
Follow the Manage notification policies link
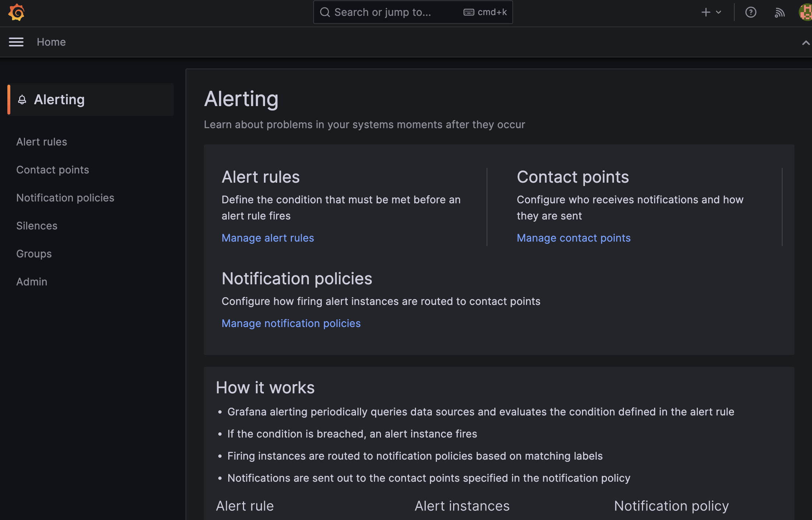pyautogui.click(x=291, y=323)
